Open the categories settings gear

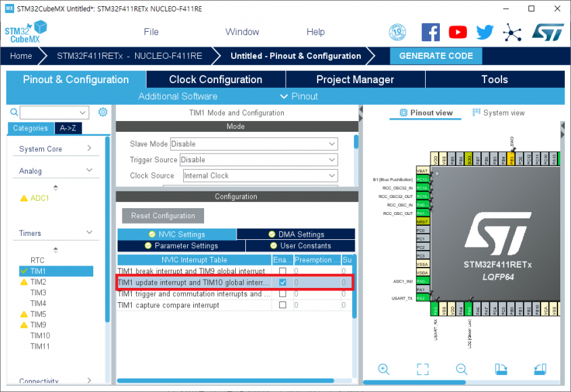[103, 112]
